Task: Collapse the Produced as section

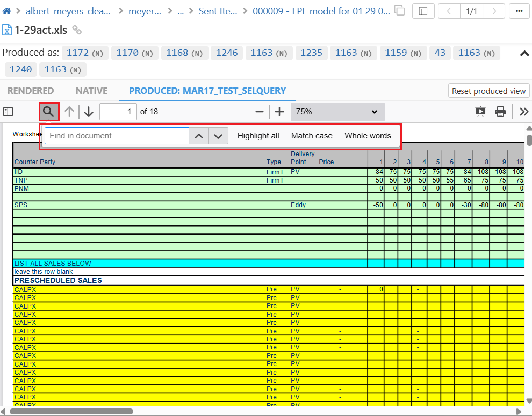Action: click(x=524, y=53)
